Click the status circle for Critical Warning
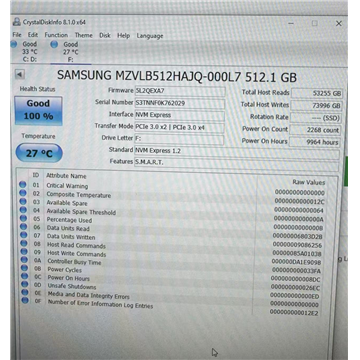 [x=23, y=184]
